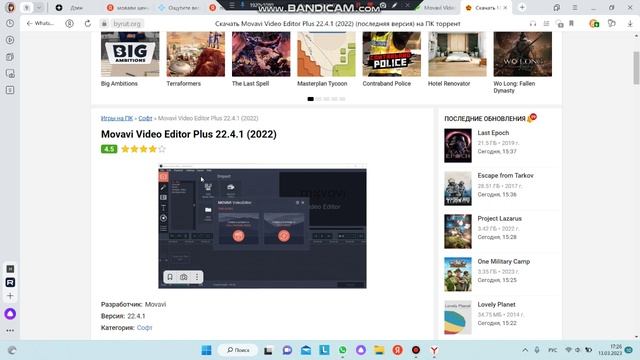Follow the Софт breadcrumb link

click(145, 118)
